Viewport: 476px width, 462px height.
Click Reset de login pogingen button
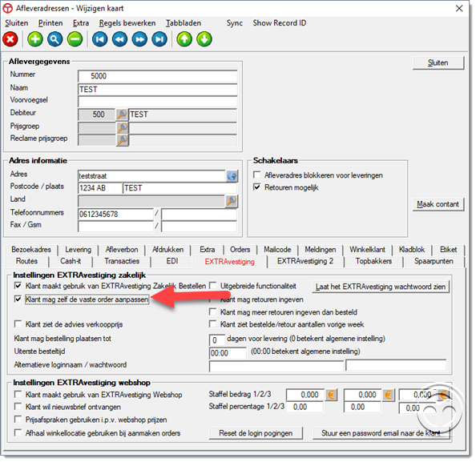pyautogui.click(x=256, y=433)
